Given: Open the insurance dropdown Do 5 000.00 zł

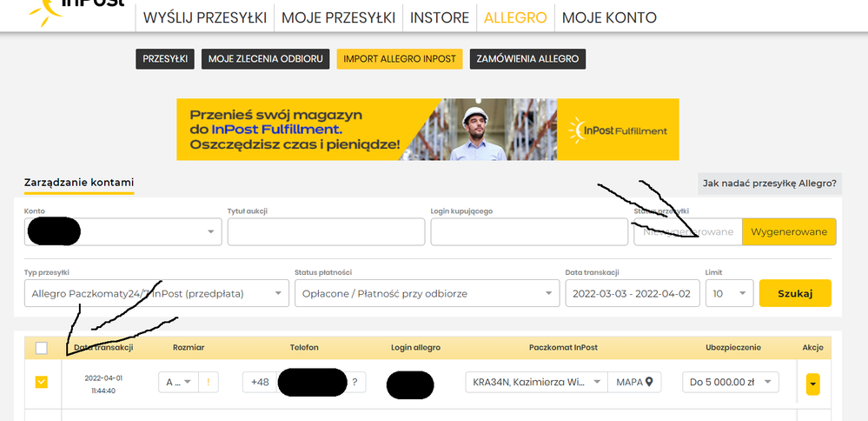Looking at the screenshot, I should 730,382.
